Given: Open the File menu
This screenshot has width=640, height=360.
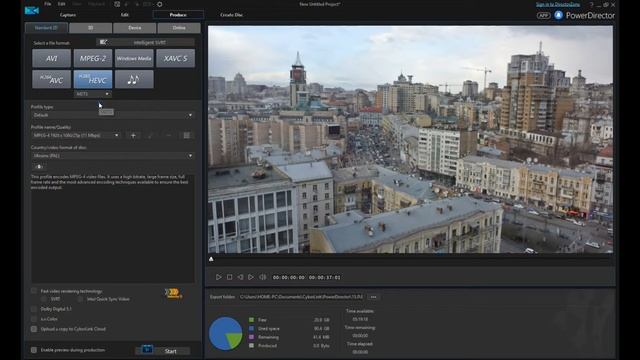Looking at the screenshot, I should (48, 4).
